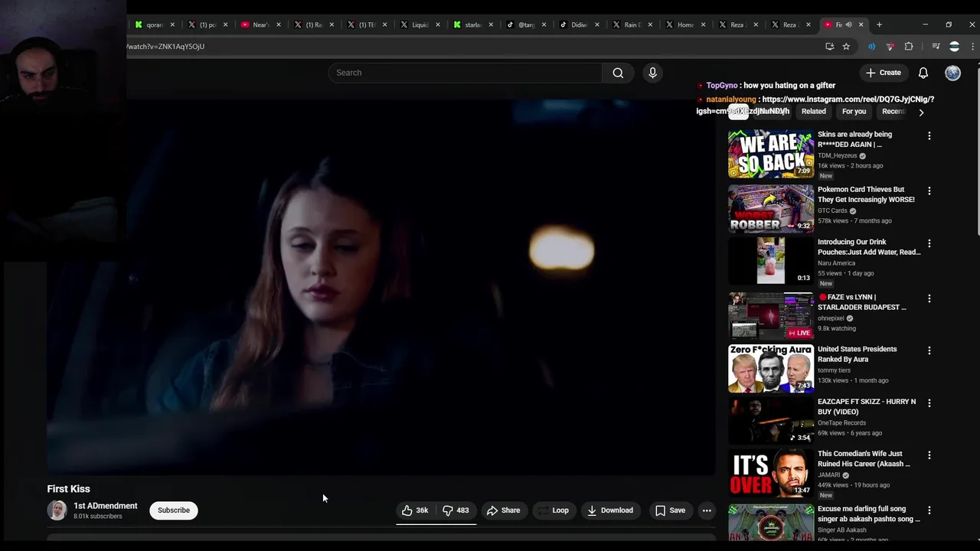The height and width of the screenshot is (551, 980).
Task: Open EAZCAPE music video thumbnail
Action: [771, 420]
